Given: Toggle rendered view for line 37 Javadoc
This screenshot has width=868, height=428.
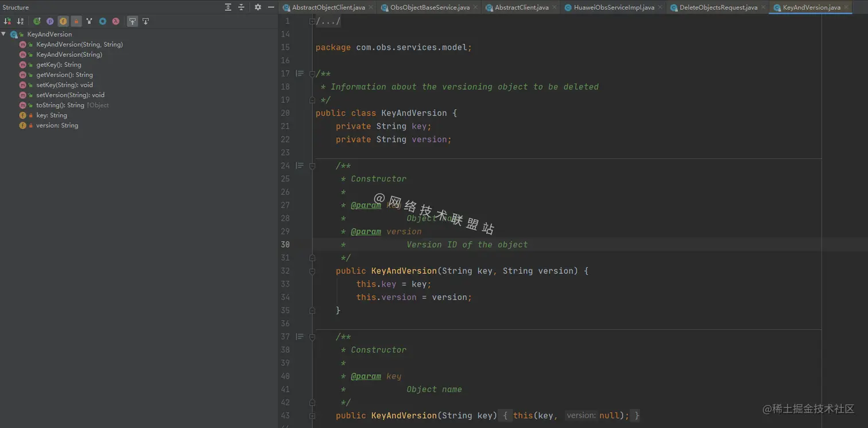Looking at the screenshot, I should point(300,337).
